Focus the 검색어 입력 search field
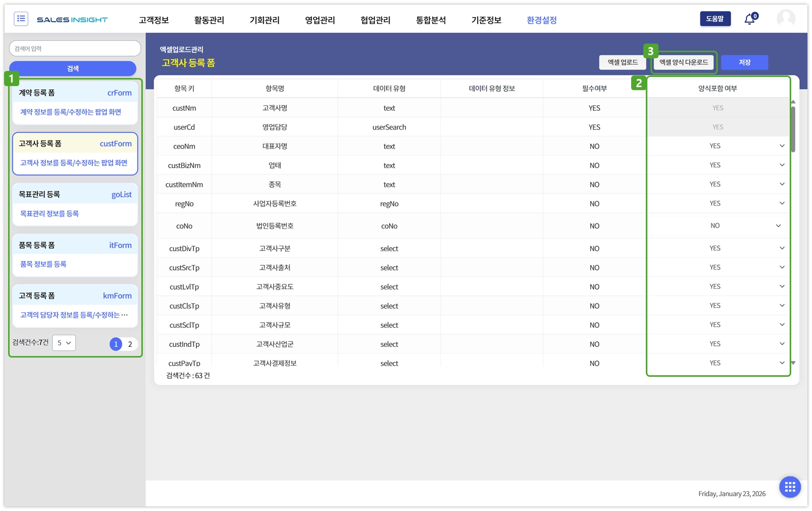812x511 pixels. [75, 49]
